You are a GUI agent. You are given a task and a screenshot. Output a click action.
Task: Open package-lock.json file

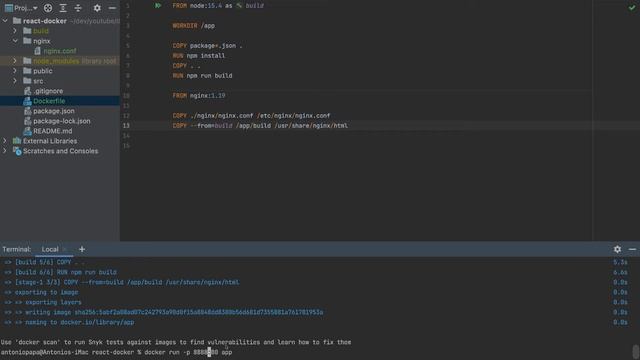pyautogui.click(x=62, y=121)
